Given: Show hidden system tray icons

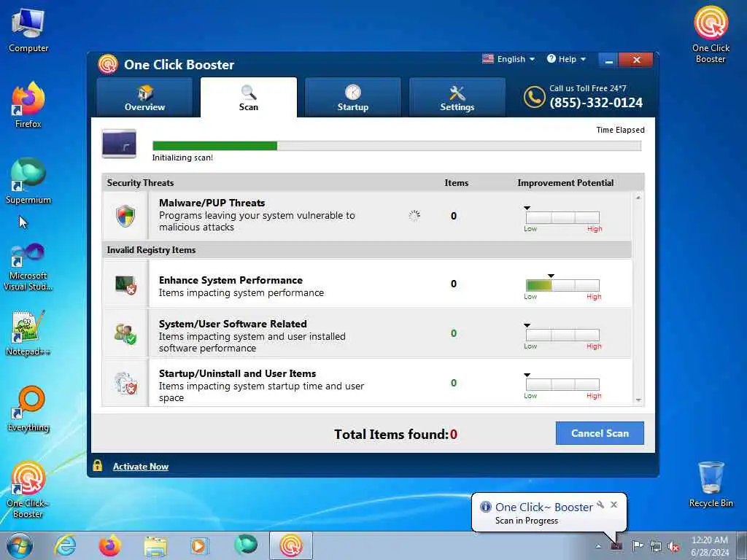Looking at the screenshot, I should 598,546.
